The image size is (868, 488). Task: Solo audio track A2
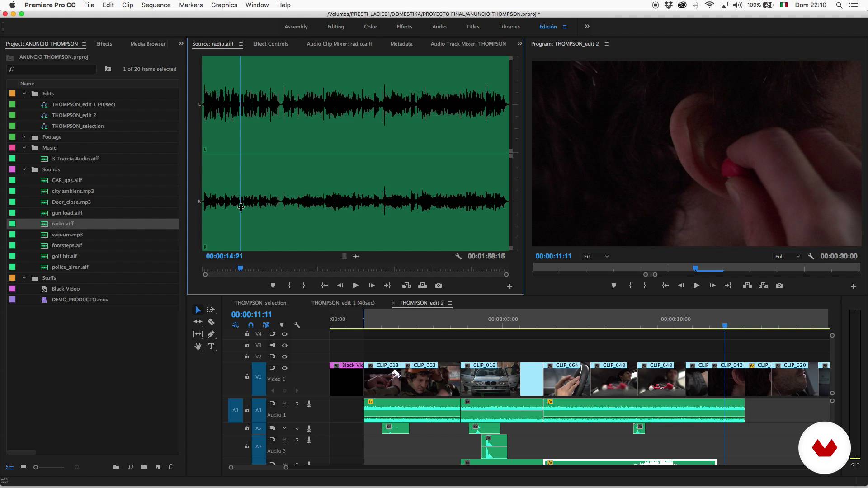coord(297,428)
